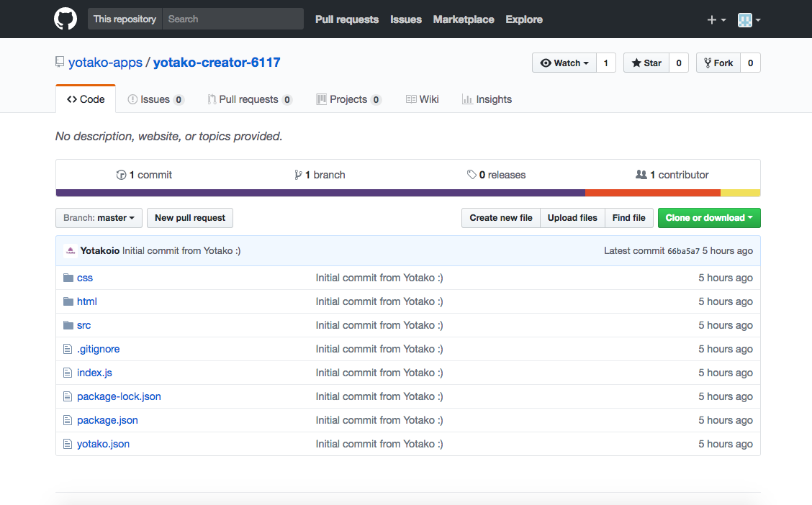Screen dimensions: 812x505
Task: Open the yotako-apps organization link
Action: tap(105, 62)
